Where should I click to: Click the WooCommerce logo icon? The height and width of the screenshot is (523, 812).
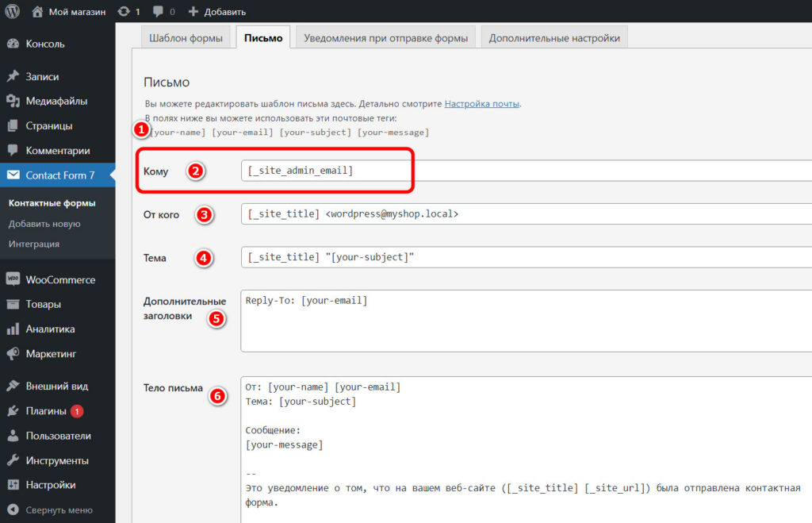[x=13, y=279]
